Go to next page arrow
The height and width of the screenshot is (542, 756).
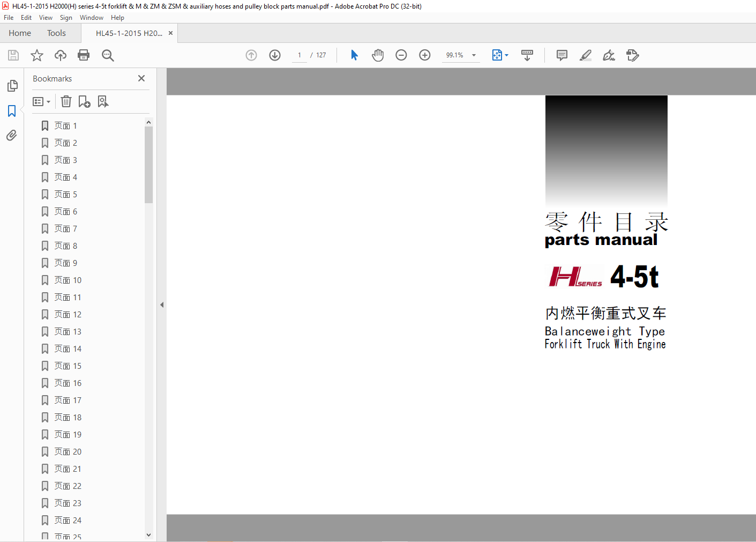(x=275, y=55)
